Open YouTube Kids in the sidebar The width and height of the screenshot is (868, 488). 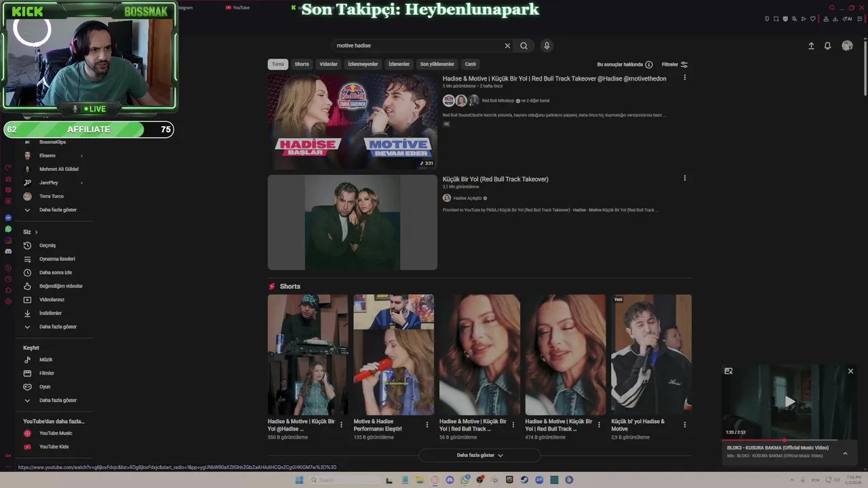54,447
